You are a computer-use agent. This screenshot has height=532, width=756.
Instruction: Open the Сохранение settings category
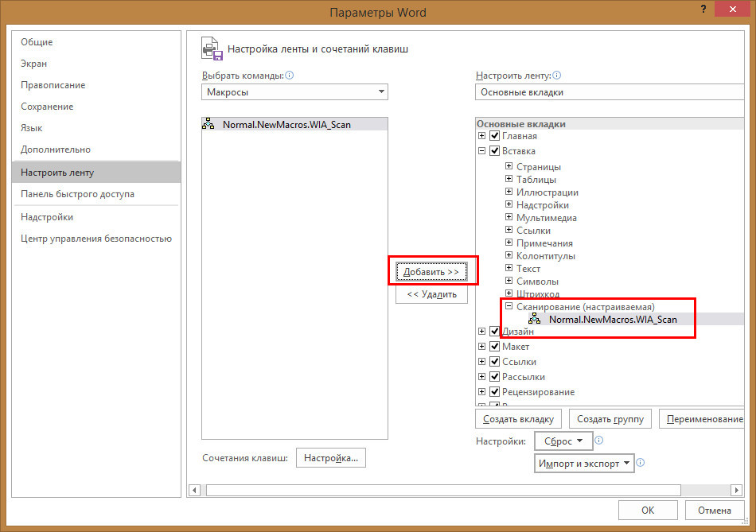(x=96, y=107)
